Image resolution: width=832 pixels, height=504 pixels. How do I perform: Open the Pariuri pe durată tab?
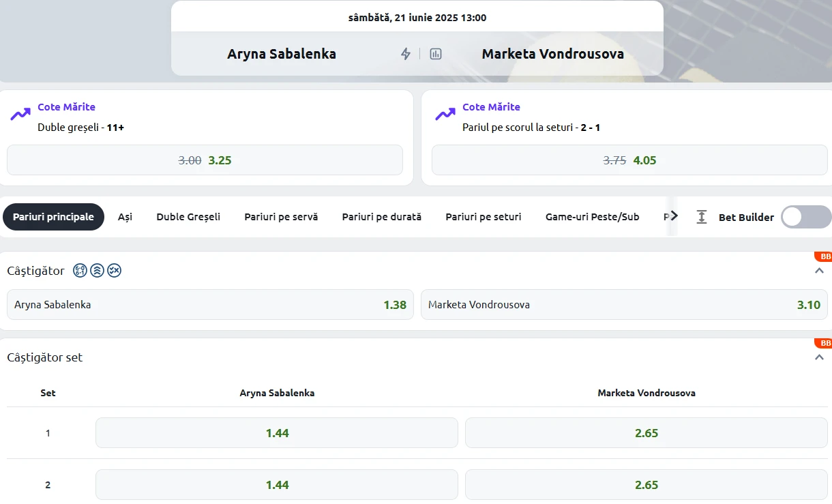point(382,217)
